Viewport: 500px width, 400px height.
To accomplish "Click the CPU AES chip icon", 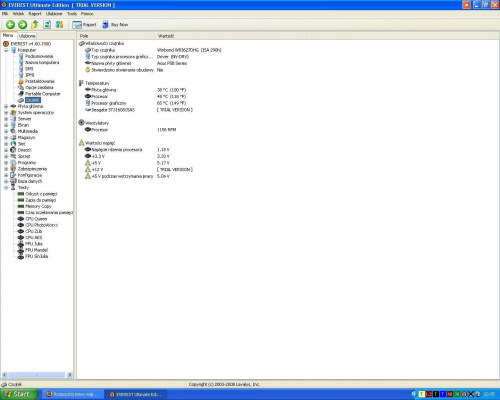I will [21, 238].
